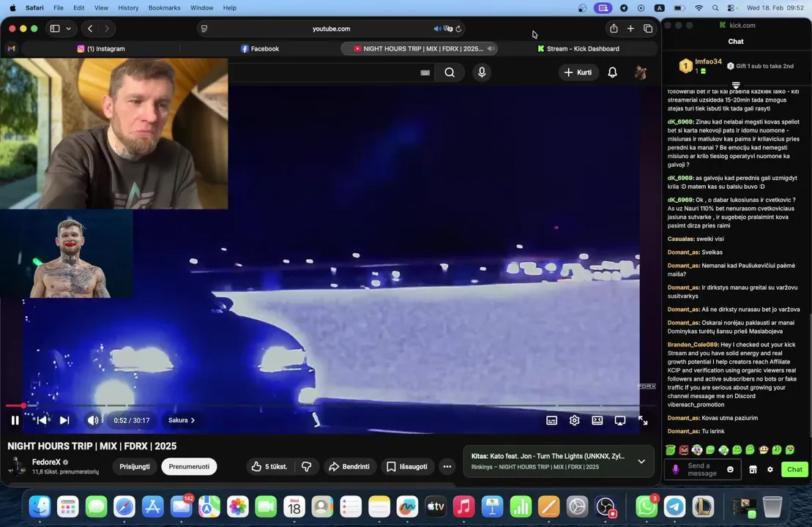Click the Kick chat shop icon
Viewport: 812px width, 527px height.
pyautogui.click(x=753, y=469)
